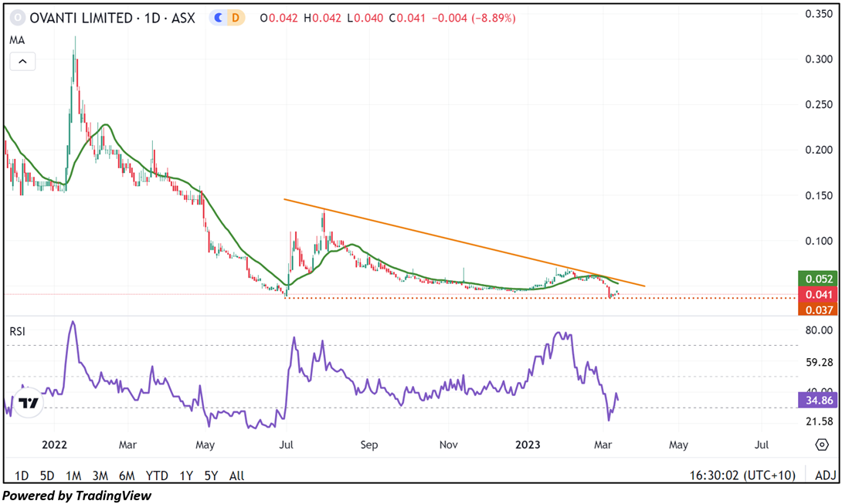
Task: Click the Ovanti Limited symbol logo
Action: click(18, 18)
